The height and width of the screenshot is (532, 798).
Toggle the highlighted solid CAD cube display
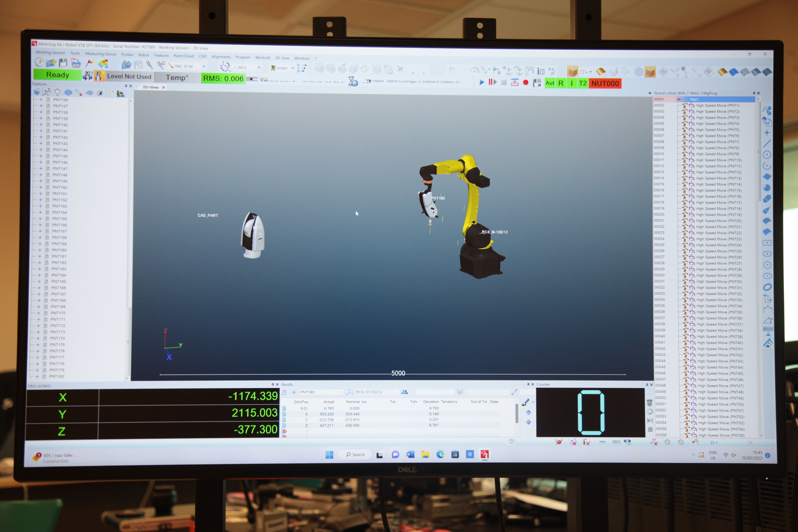point(650,72)
